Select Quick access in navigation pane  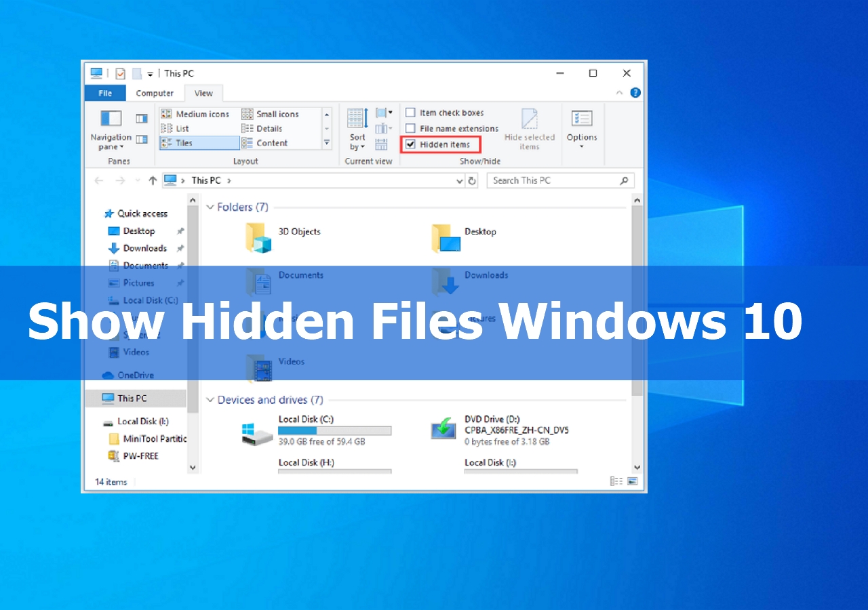click(136, 213)
